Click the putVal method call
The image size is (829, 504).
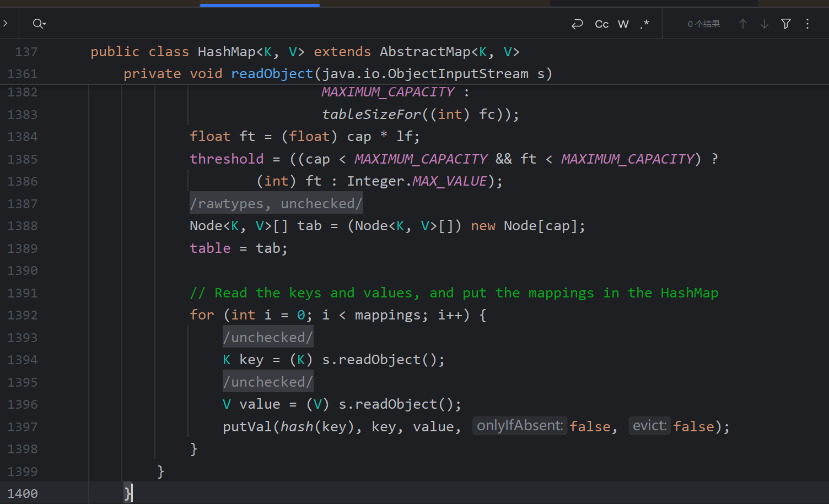(x=247, y=427)
